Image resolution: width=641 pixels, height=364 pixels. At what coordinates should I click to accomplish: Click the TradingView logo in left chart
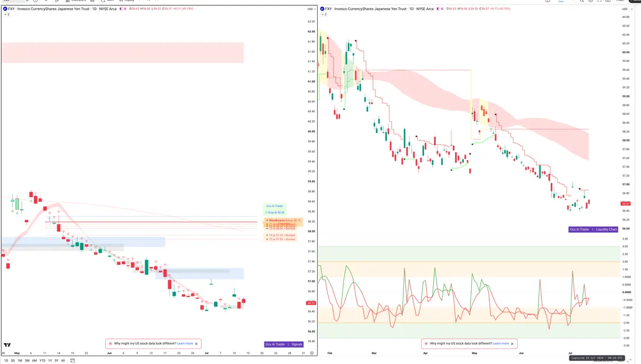pyautogui.click(x=7, y=345)
